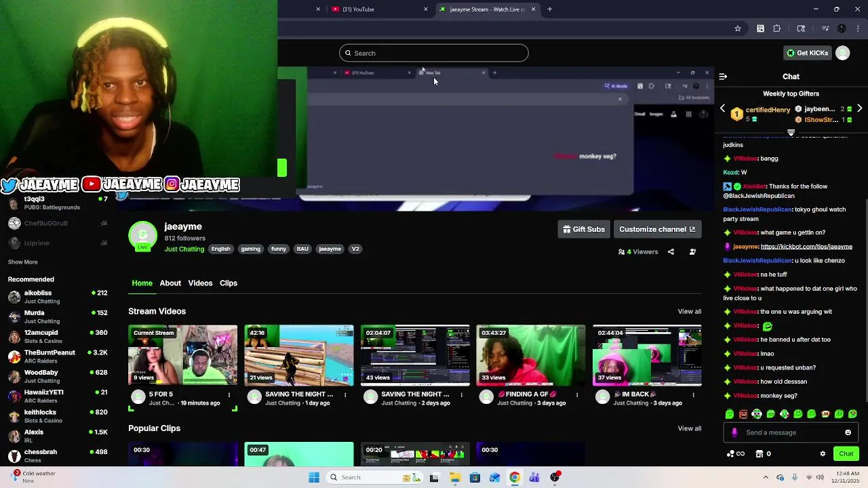Show hidden system tray icons
This screenshot has width=868, height=488.
click(766, 477)
